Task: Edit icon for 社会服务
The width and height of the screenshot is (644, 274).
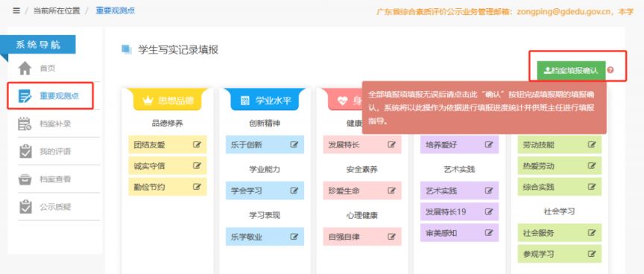Action: point(592,232)
